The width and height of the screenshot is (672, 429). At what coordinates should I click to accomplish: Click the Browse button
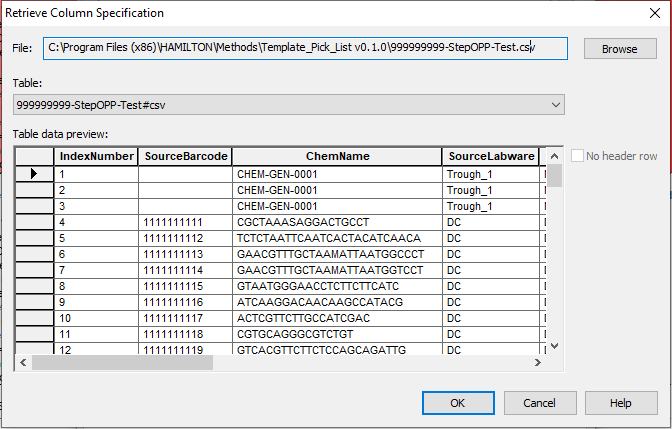click(620, 49)
